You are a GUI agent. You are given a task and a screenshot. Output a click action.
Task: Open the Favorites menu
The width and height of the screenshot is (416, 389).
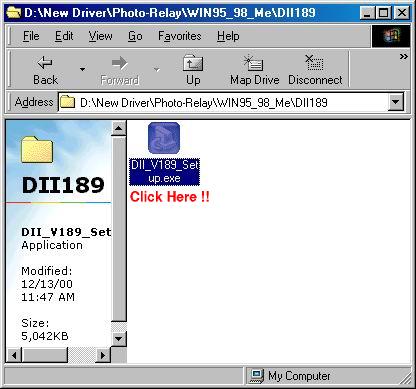click(x=180, y=36)
